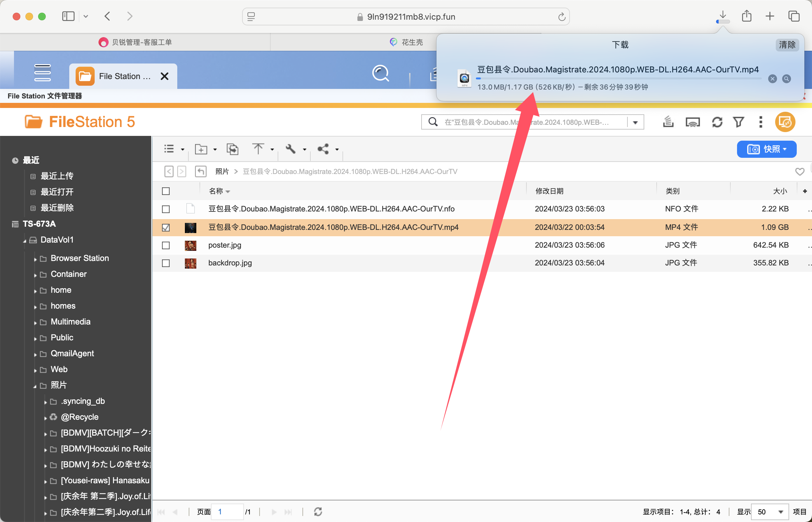The image size is (812, 522).
Task: Open 最近打开 in sidebar
Action: click(57, 192)
